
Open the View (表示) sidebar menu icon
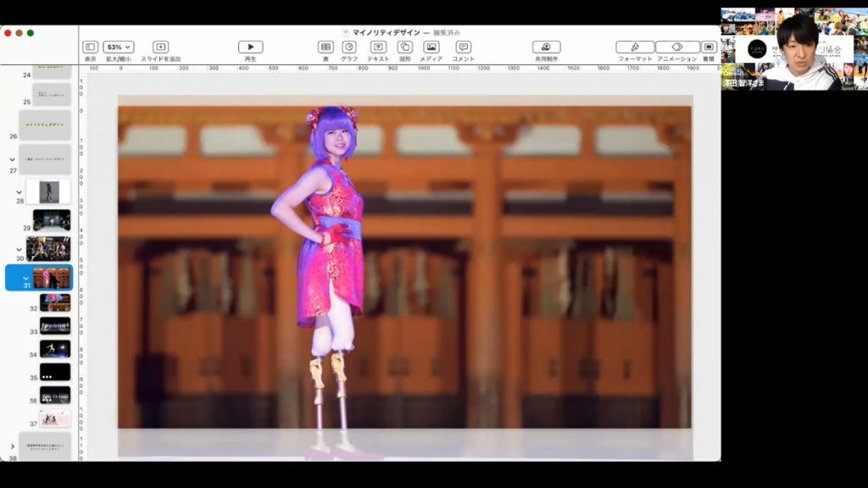90,47
